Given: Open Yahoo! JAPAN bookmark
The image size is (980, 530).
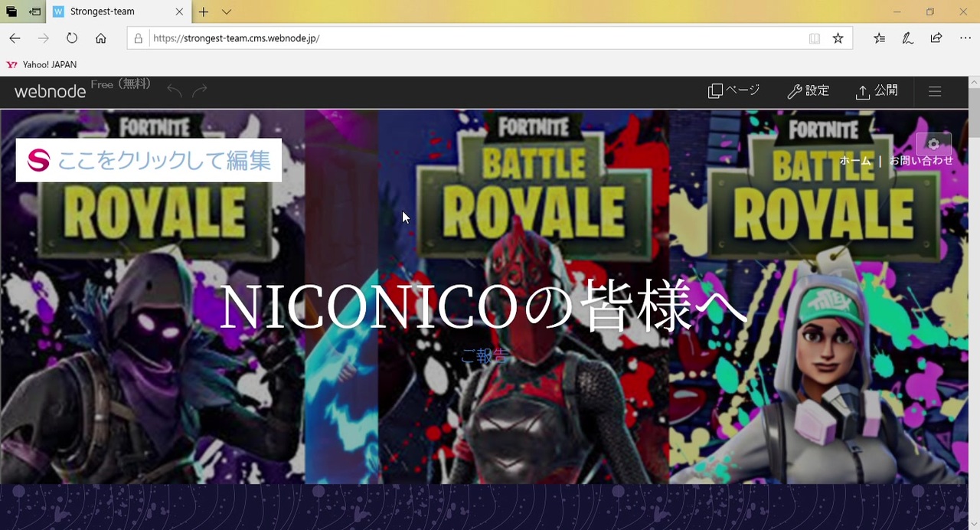Looking at the screenshot, I should [42, 64].
